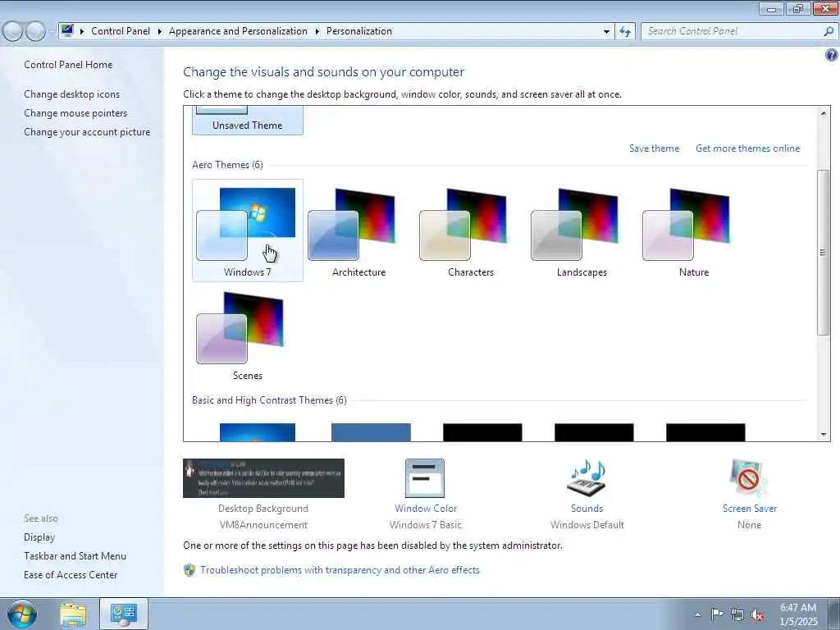Screen dimensions: 840x630
Task: Click theme list scroll down arrow
Action: [x=824, y=435]
